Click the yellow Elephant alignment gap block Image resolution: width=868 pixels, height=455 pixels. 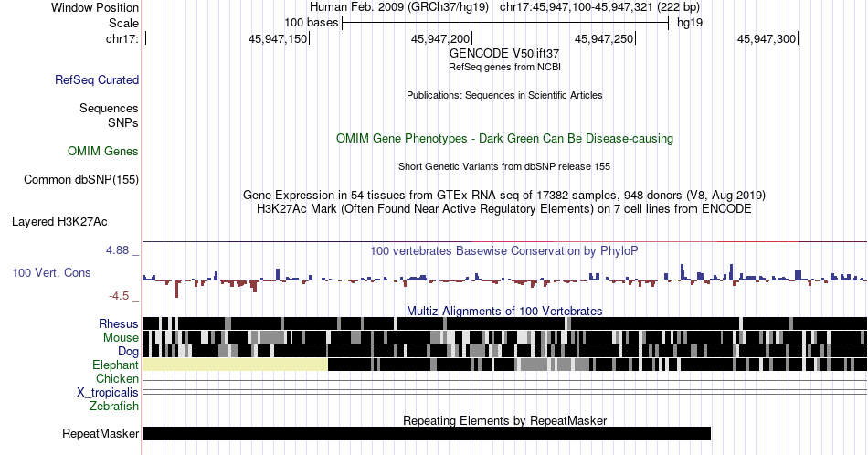[x=235, y=365]
